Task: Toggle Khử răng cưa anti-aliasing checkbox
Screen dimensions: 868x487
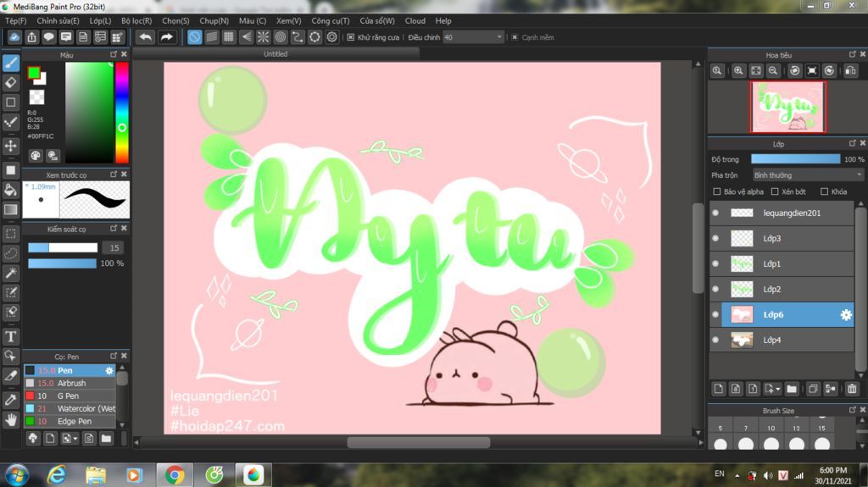Action: [350, 37]
